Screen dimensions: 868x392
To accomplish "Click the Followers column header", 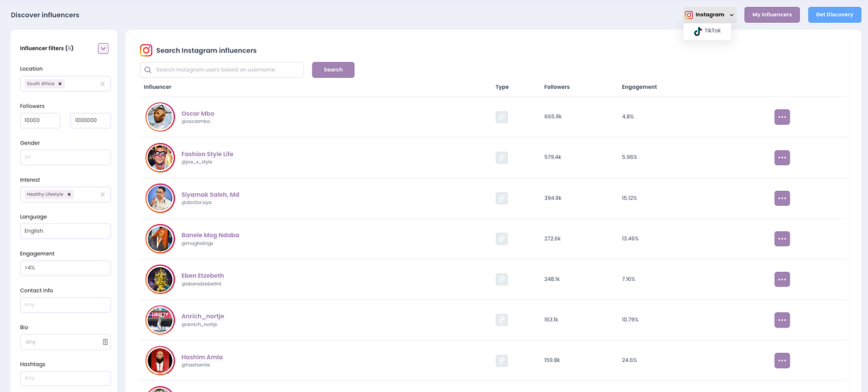I will click(557, 87).
